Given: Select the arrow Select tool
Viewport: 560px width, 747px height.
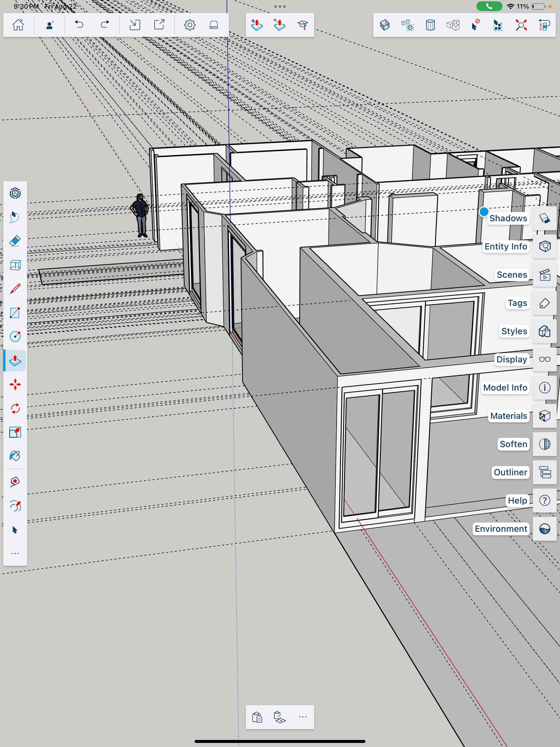Looking at the screenshot, I should (x=15, y=530).
